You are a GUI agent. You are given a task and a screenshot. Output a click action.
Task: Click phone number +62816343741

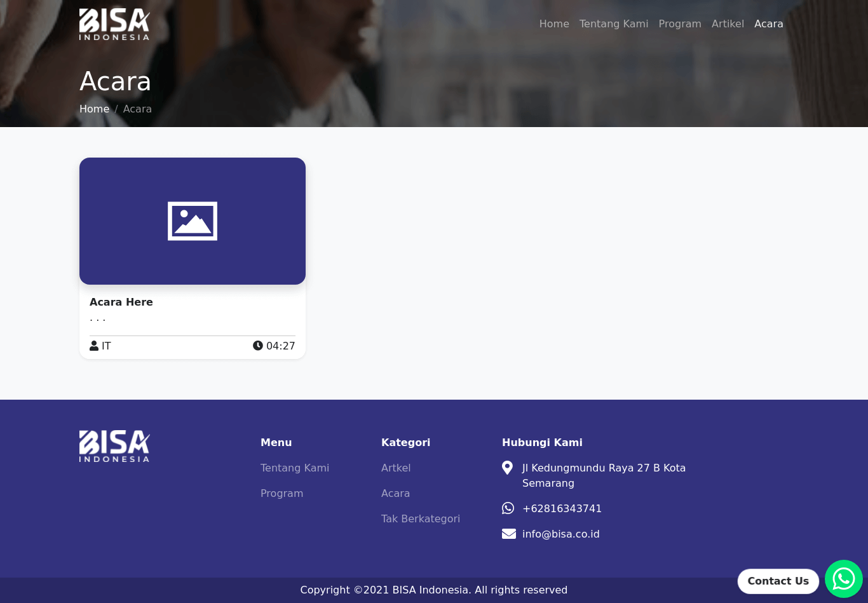(x=562, y=508)
